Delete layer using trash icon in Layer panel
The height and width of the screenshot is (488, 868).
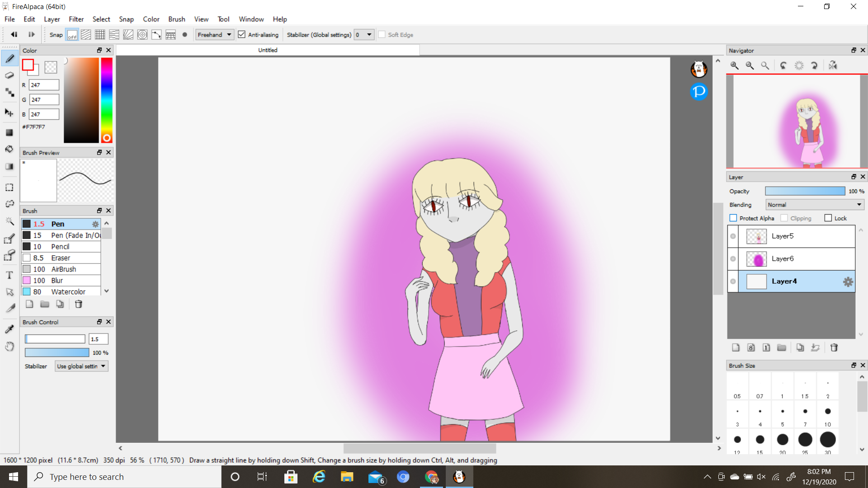834,347
